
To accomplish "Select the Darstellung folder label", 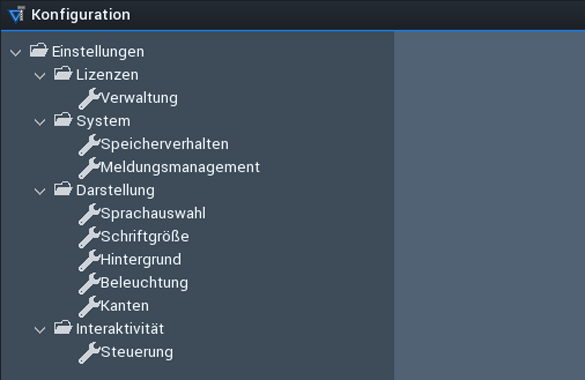I will pos(115,190).
